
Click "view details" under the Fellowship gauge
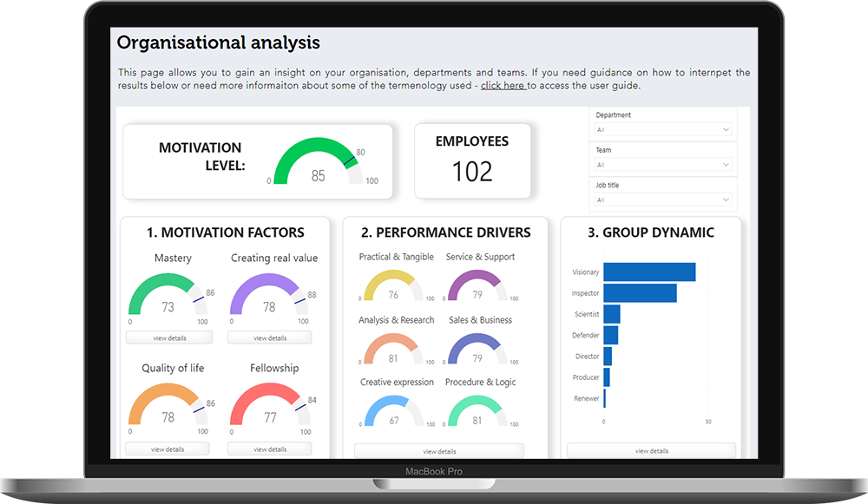click(x=269, y=448)
